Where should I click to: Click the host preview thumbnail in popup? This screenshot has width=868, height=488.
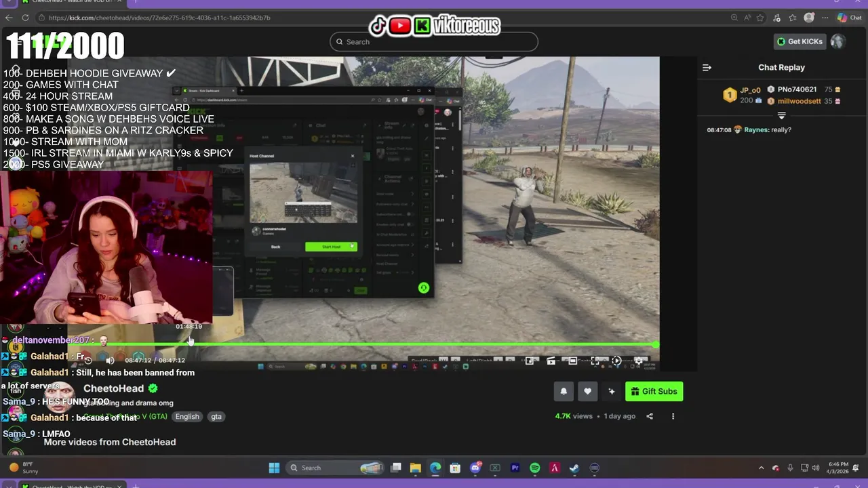pyautogui.click(x=303, y=192)
